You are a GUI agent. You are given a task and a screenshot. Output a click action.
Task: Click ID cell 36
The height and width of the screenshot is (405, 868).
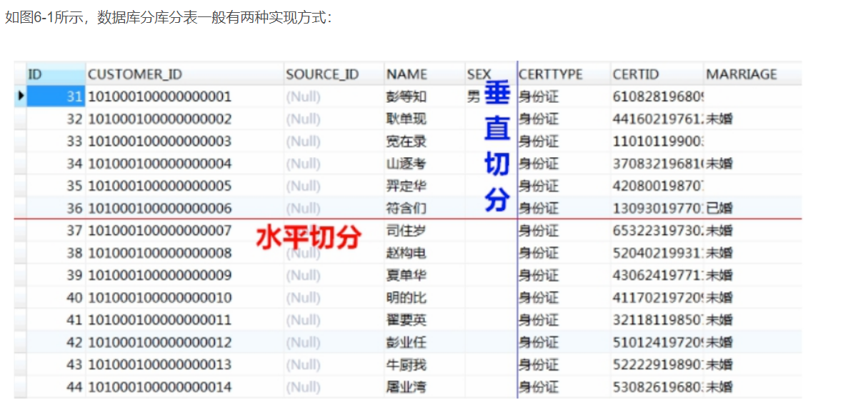tap(56, 209)
